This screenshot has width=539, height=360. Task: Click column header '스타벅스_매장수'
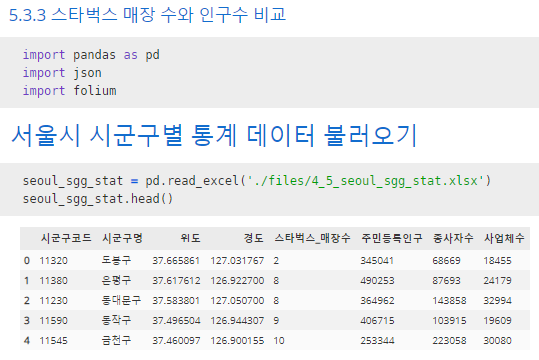click(x=312, y=238)
